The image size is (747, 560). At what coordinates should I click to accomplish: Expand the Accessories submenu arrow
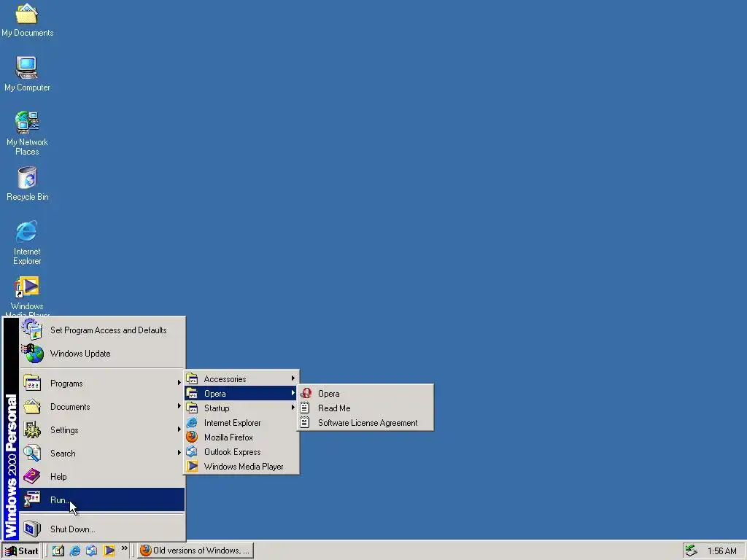point(293,378)
